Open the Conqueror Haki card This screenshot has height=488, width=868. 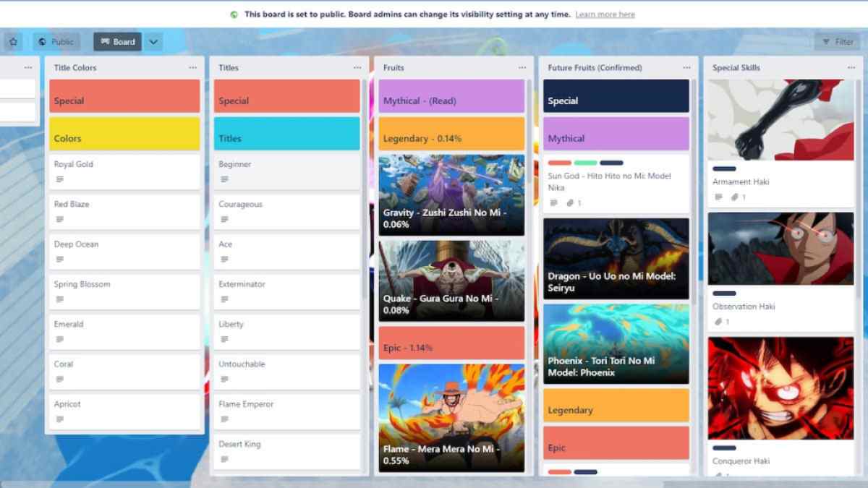coord(780,406)
